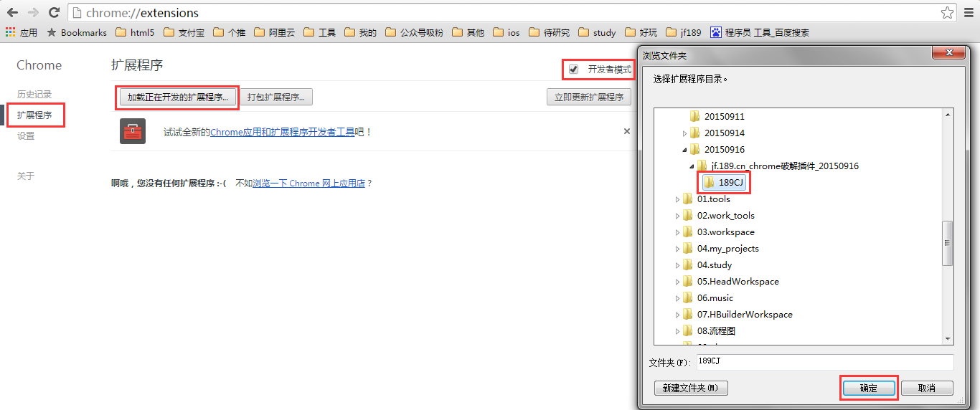
Task: Expand the 02.work_tools folder
Action: [677, 216]
